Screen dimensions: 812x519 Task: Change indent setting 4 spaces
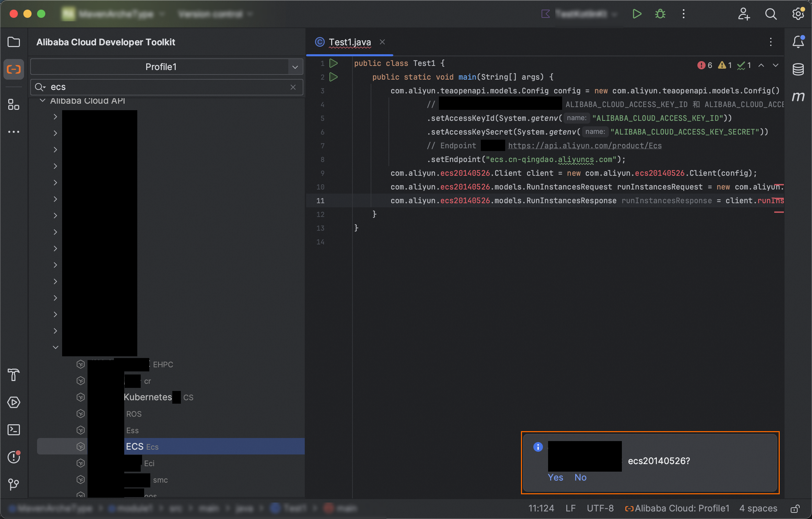coord(758,508)
